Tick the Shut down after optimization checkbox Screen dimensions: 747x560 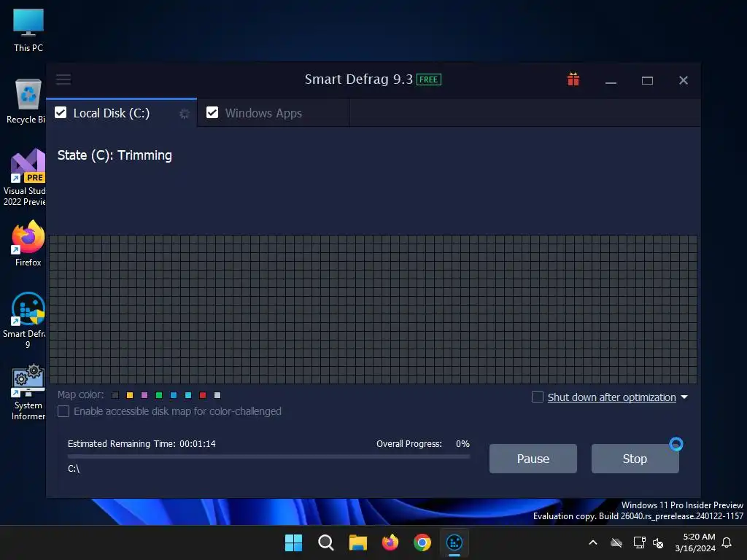click(538, 397)
